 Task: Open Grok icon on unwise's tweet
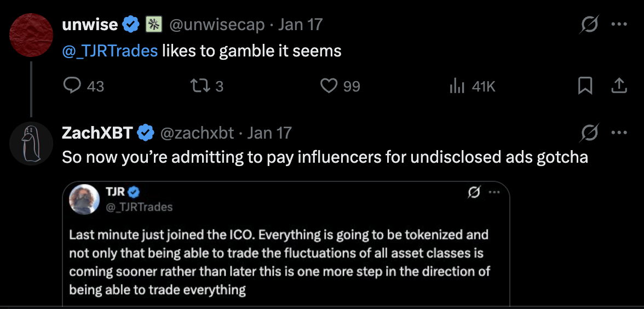coord(589,25)
